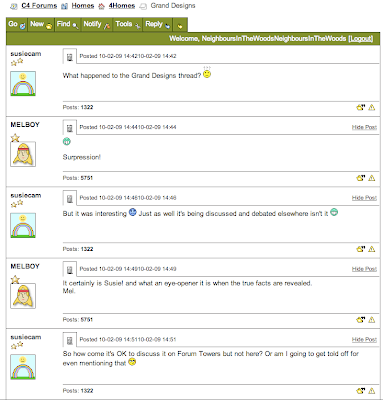Click MELBOY username on the 14:49 post
The width and height of the screenshot is (383, 400).
tap(25, 266)
